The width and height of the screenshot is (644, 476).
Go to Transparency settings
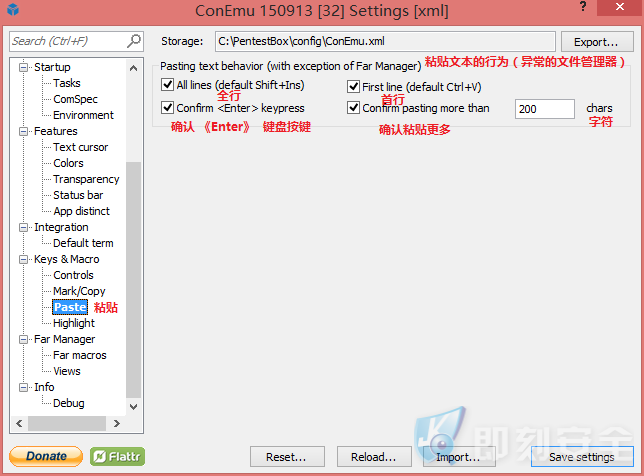(x=86, y=179)
